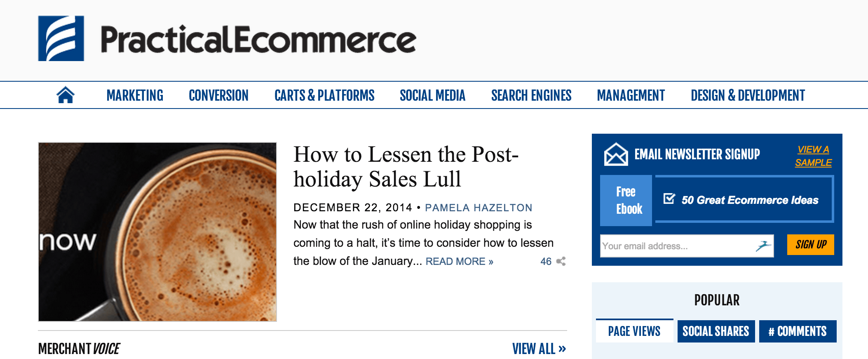
Task: Click the Practical Ecommerce logo icon
Action: pos(61,38)
